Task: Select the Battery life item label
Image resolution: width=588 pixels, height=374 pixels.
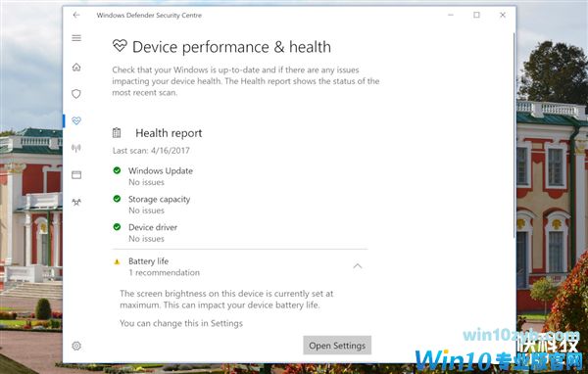Action: [x=149, y=261]
